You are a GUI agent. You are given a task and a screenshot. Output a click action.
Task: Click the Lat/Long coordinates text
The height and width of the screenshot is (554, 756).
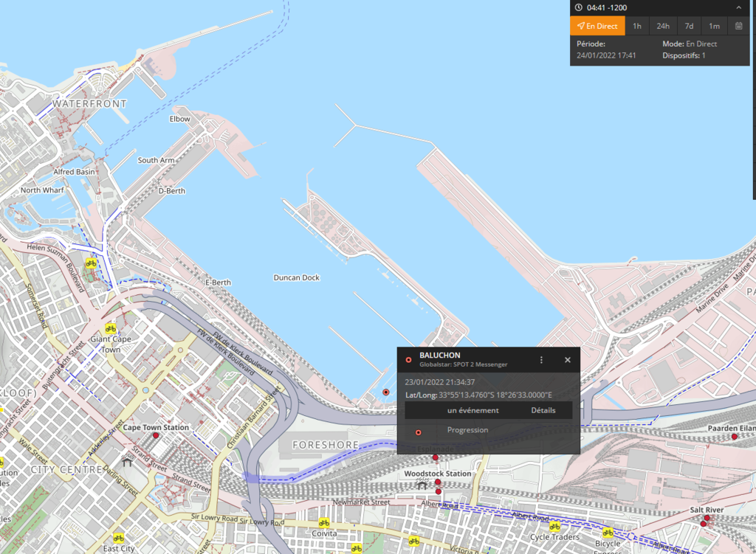[478, 395]
